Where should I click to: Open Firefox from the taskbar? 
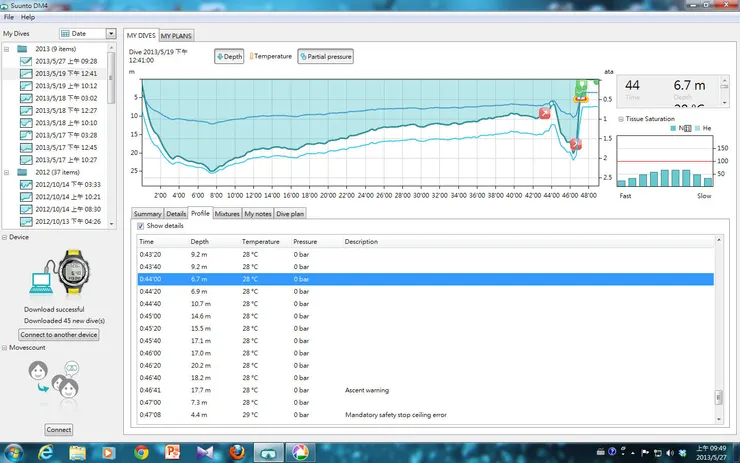pyautogui.click(x=236, y=452)
